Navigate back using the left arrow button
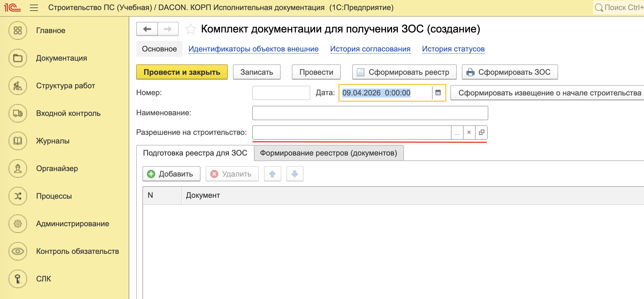The height and width of the screenshot is (299, 644). [147, 29]
